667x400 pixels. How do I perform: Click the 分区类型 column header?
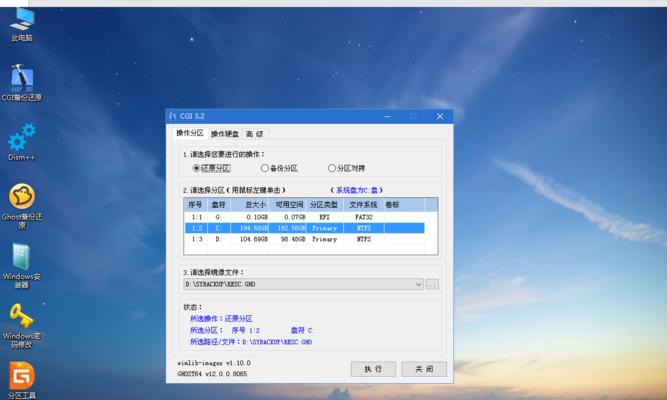[325, 205]
